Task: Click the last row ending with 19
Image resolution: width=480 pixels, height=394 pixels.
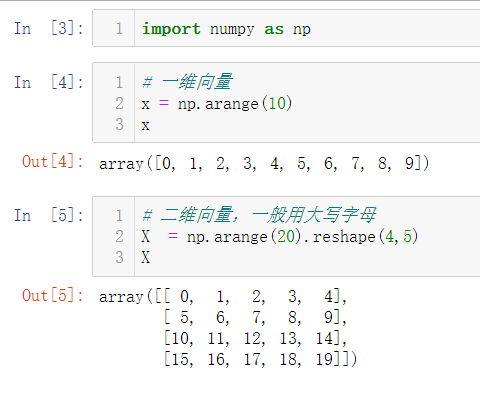Action: pos(261,359)
